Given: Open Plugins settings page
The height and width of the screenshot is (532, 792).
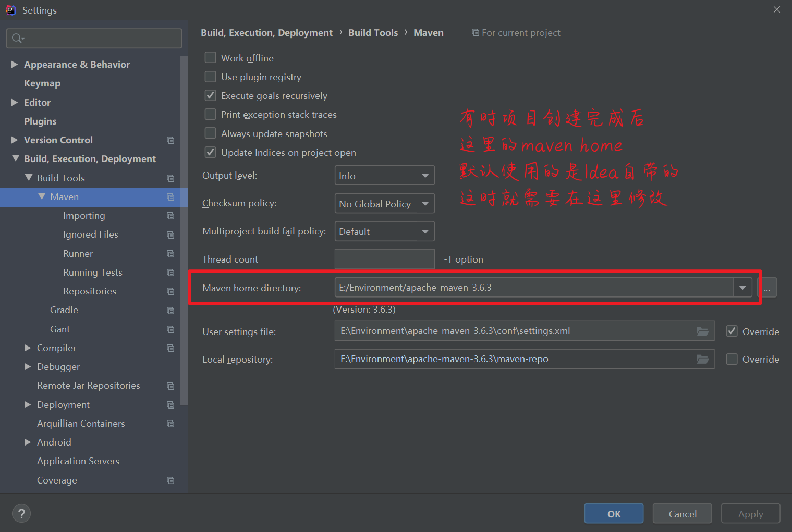Looking at the screenshot, I should 40,121.
